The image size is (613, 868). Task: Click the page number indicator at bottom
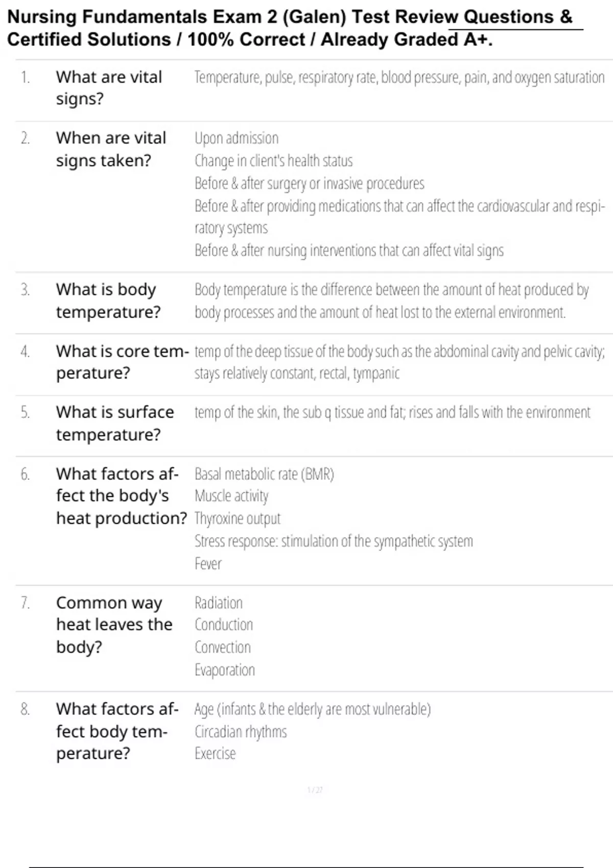pyautogui.click(x=315, y=790)
